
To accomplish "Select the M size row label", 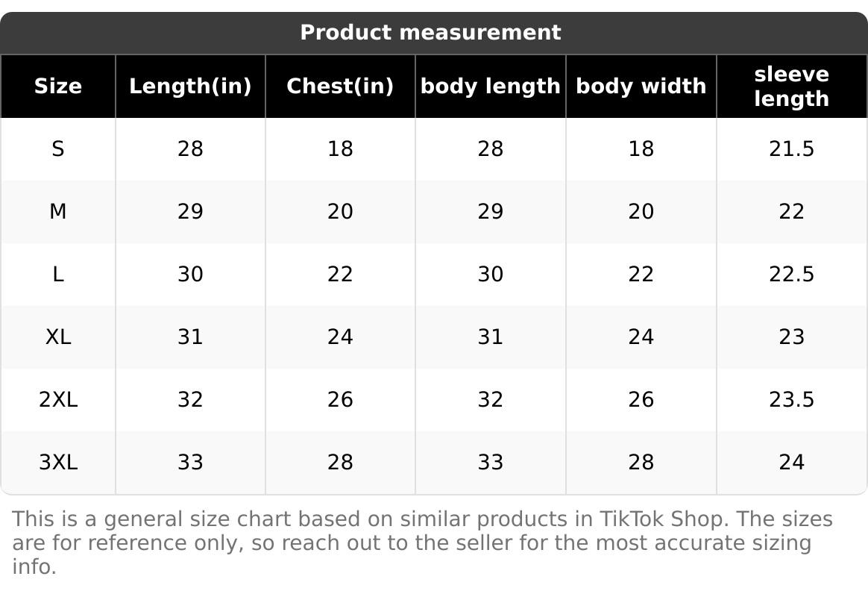I will [57, 212].
